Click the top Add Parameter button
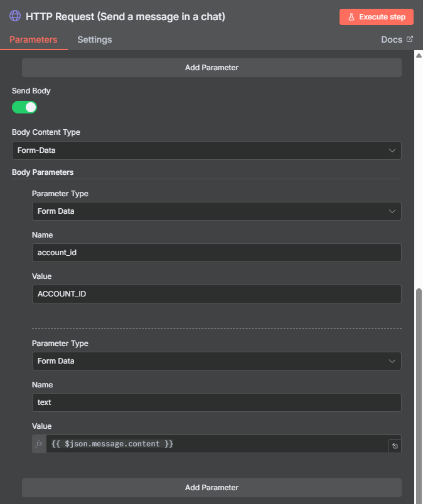423x504 pixels. pyautogui.click(x=212, y=68)
